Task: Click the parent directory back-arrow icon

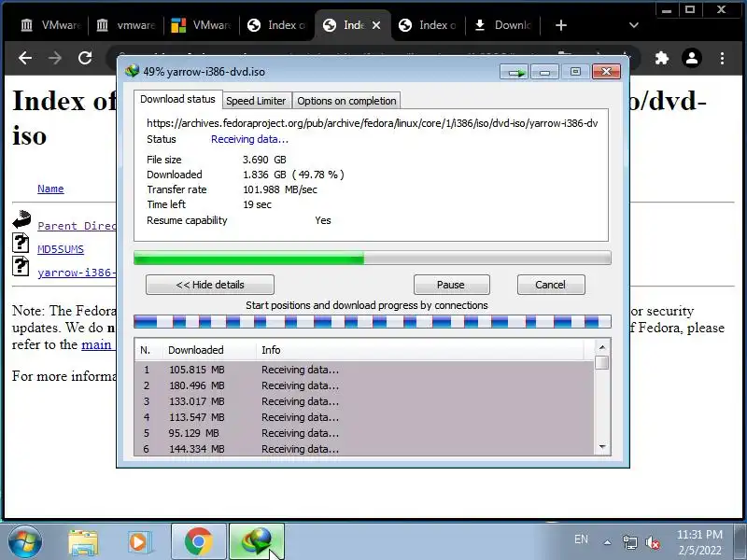Action: click(21, 219)
